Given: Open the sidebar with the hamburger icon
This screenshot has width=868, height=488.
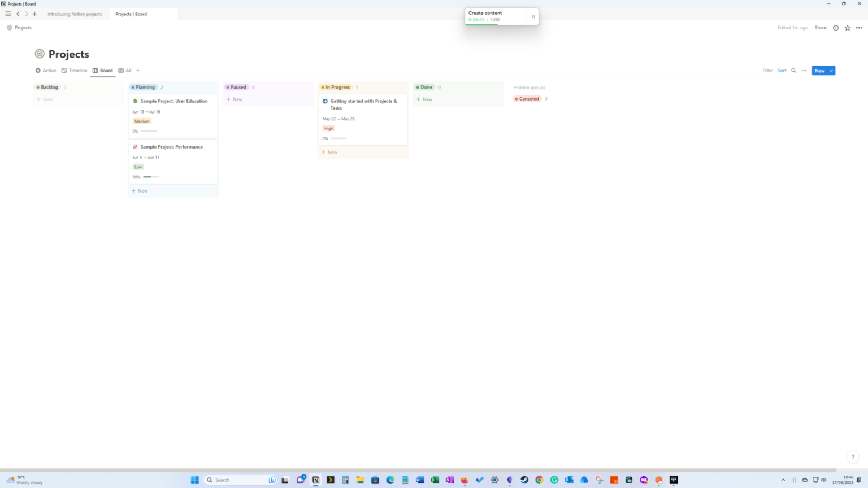Looking at the screenshot, I should (x=8, y=14).
